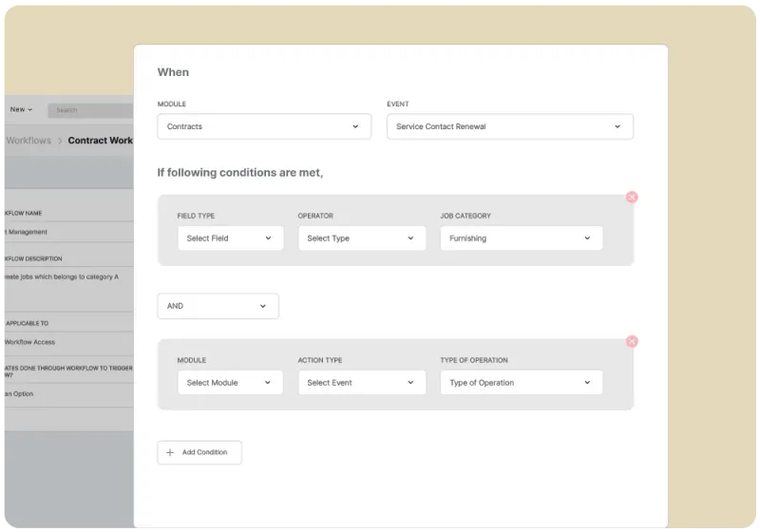The height and width of the screenshot is (532, 760).
Task: Expand the Field Type Select Field dropdown
Action: click(230, 238)
